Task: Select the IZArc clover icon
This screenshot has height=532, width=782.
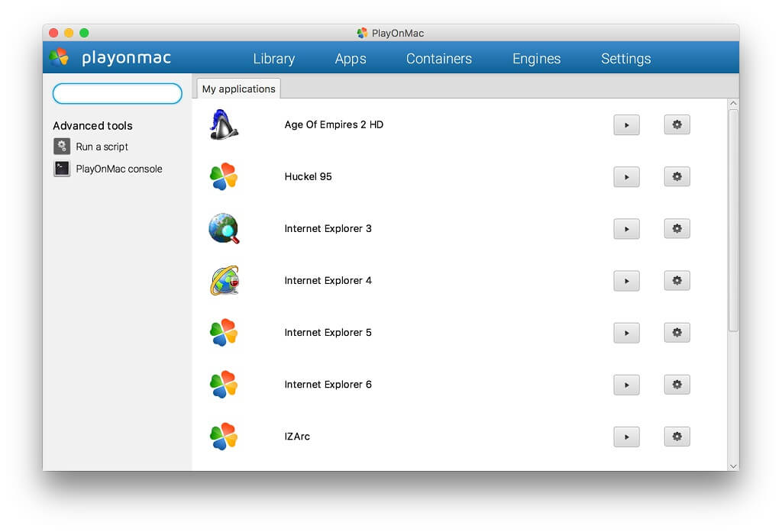Action: pos(224,437)
